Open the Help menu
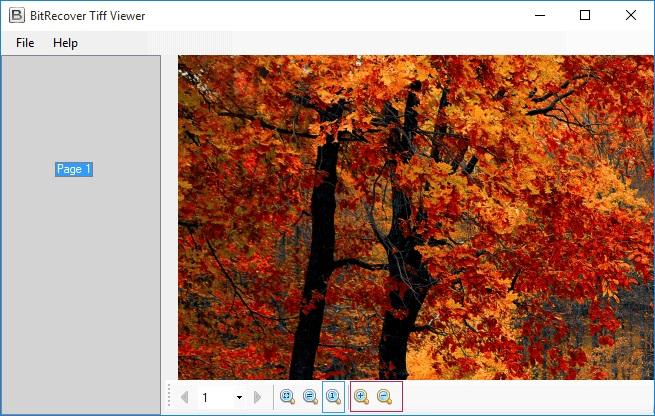The image size is (655, 416). [65, 43]
